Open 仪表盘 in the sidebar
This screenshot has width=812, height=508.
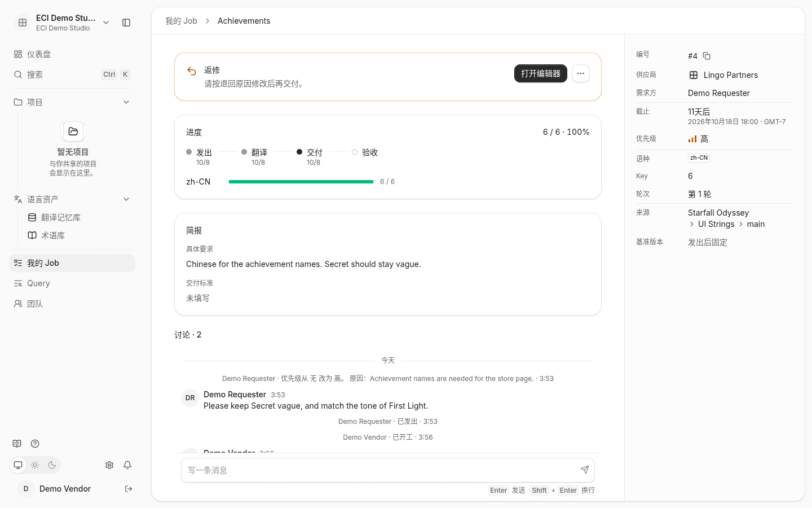(72, 54)
